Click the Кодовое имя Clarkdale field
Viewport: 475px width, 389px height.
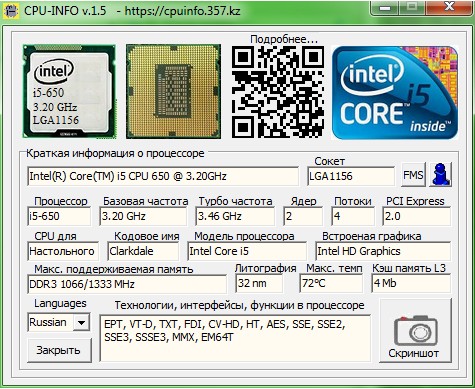143,251
